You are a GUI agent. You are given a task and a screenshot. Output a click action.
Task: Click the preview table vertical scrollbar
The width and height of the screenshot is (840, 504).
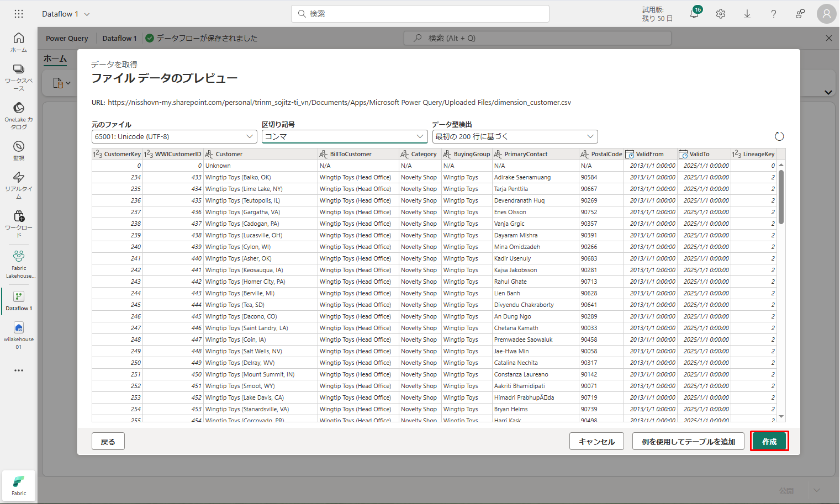[781, 197]
